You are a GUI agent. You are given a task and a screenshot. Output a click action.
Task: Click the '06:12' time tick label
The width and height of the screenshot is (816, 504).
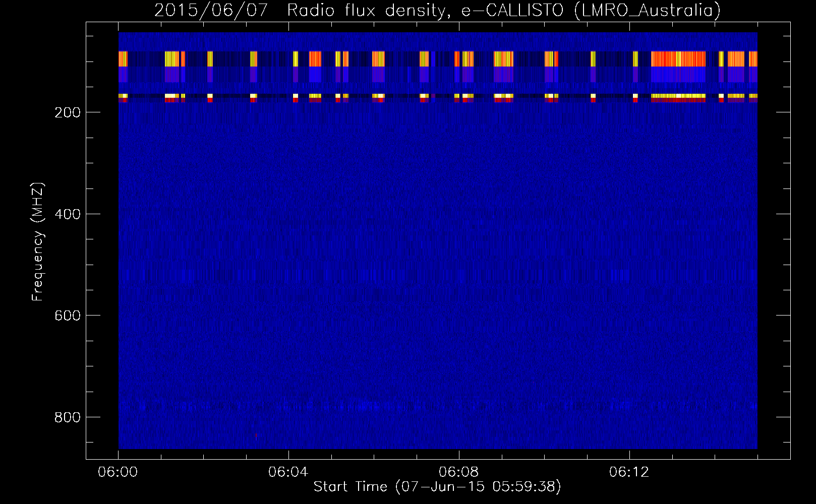click(x=629, y=472)
